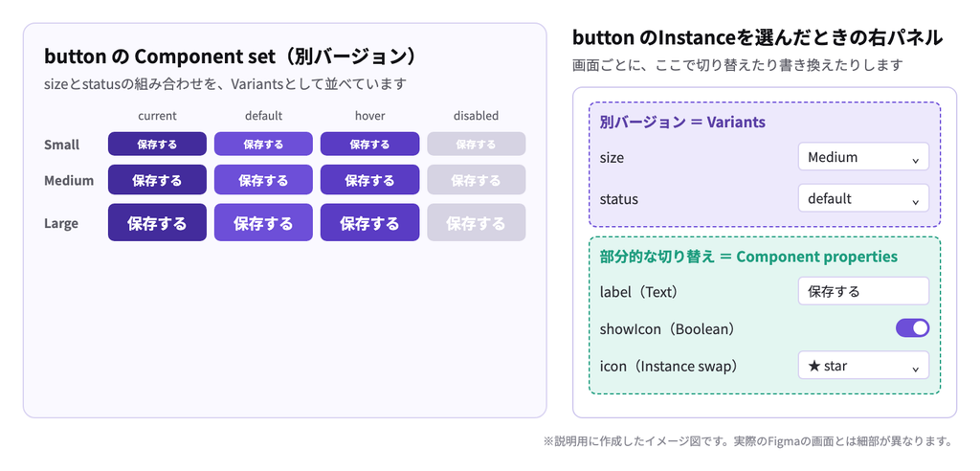Toggle the showIcon Boolean switch
Image resolution: width=980 pixels, height=471 pixels.
912,327
